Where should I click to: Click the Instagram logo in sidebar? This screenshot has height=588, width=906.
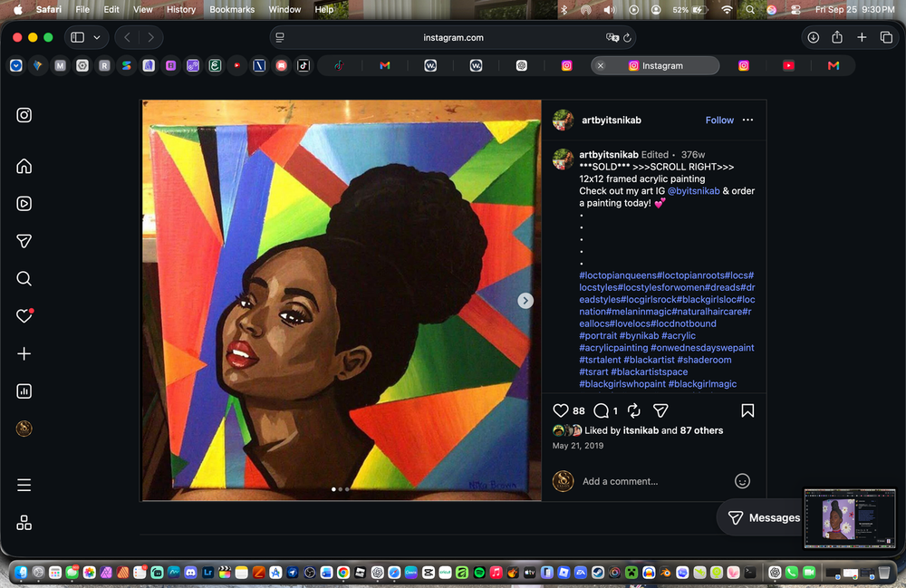click(24, 115)
